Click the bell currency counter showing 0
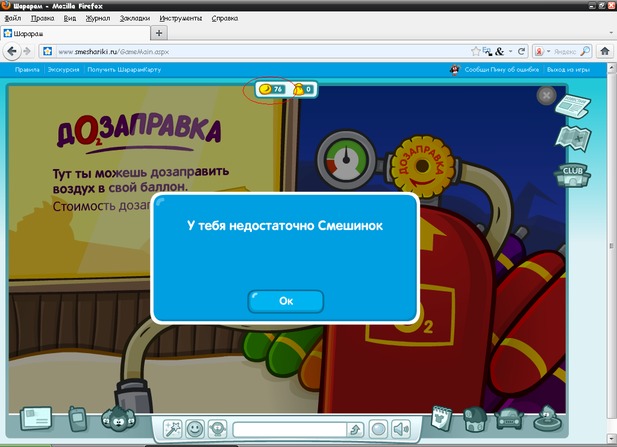Viewport: 617px width, 447px height. click(303, 90)
